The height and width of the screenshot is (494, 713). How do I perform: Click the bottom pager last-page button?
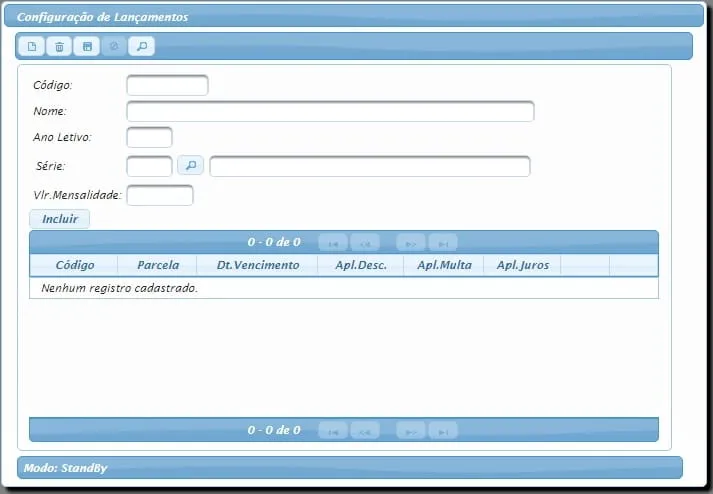pyautogui.click(x=443, y=431)
